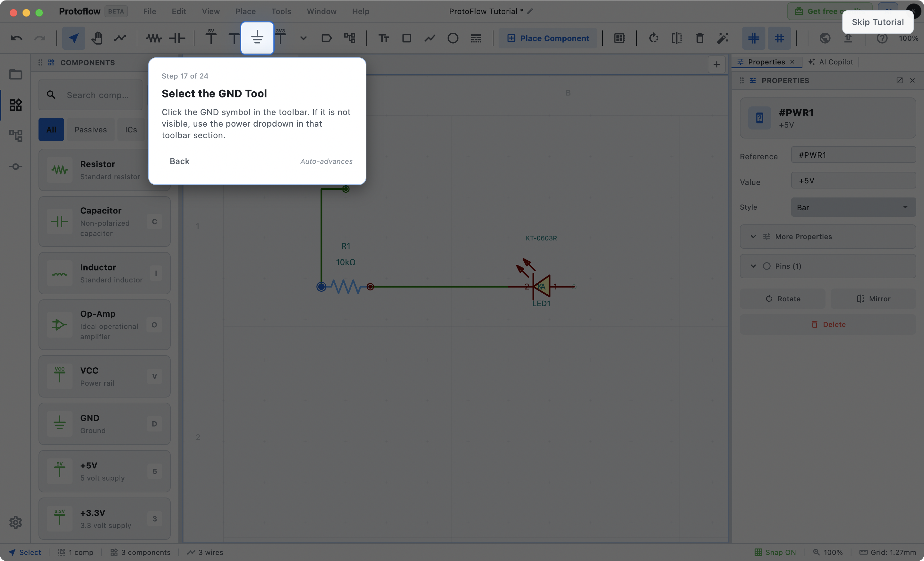Select the 3V3 power symbol tool

[x=280, y=37]
